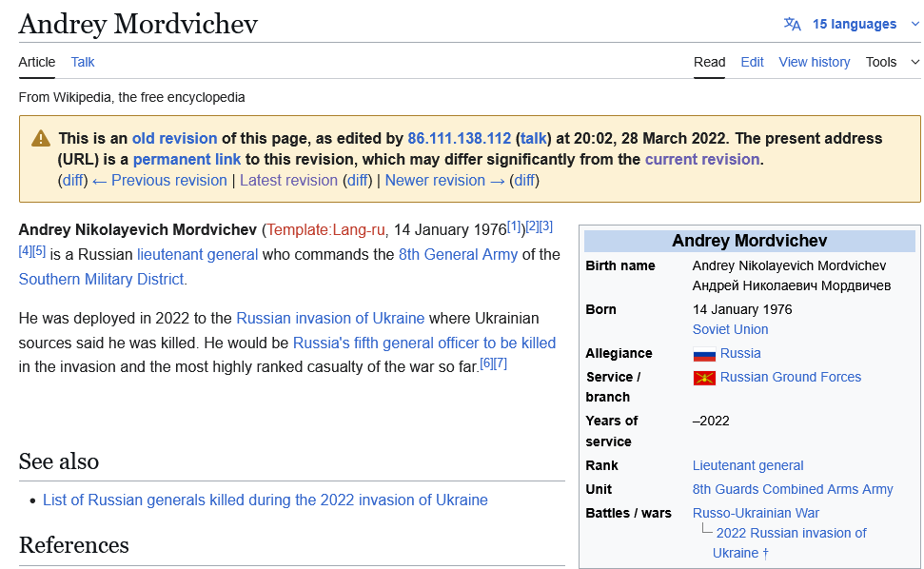Screen dimensions: 924x569
Task: Open the Russia link under Allegiance
Action: click(x=740, y=353)
